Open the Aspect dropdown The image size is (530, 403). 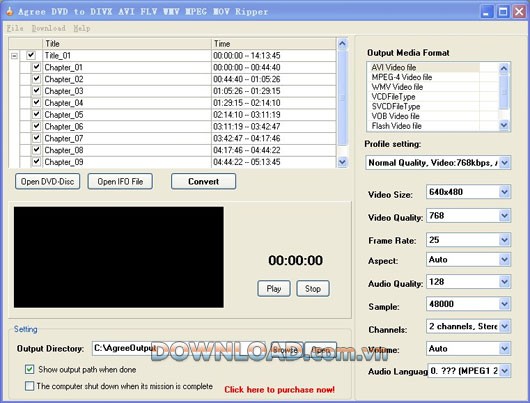(504, 260)
